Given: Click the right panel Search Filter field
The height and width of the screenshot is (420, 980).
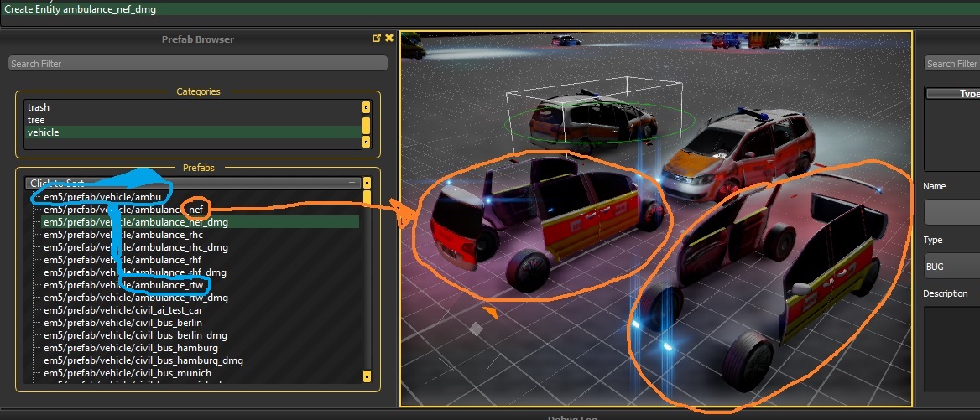Looking at the screenshot, I should coord(951,64).
